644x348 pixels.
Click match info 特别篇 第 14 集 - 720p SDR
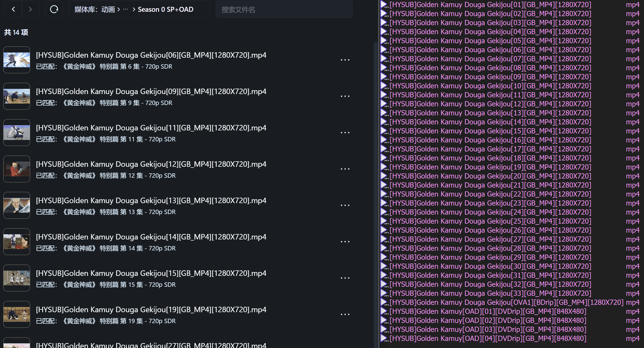[138, 248]
